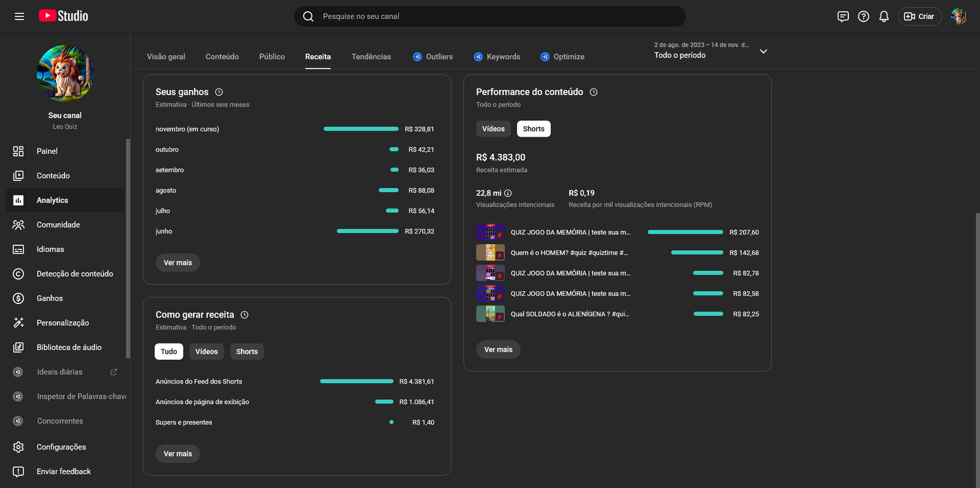Expand the date range period dropdown
The width and height of the screenshot is (980, 488).
[x=763, y=51]
